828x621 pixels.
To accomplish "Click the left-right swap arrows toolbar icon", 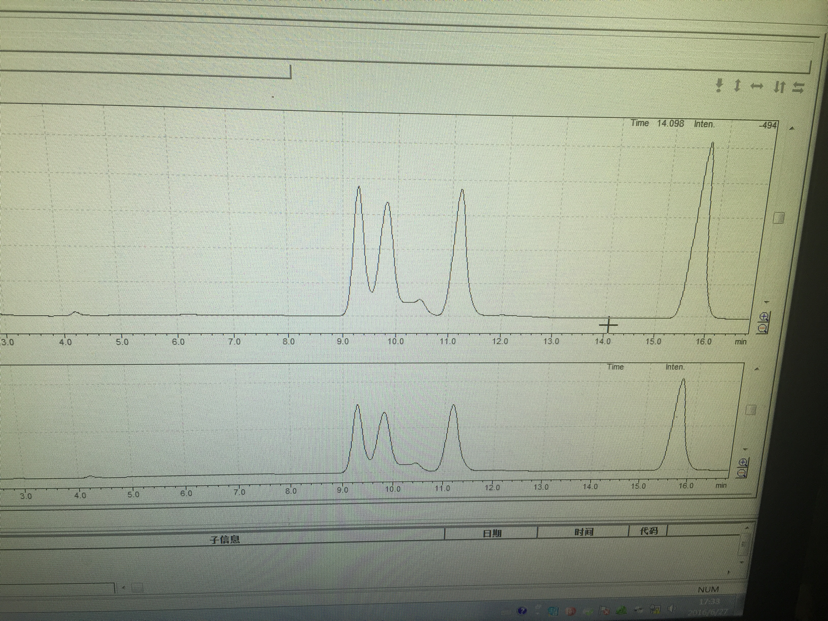I will (x=798, y=88).
